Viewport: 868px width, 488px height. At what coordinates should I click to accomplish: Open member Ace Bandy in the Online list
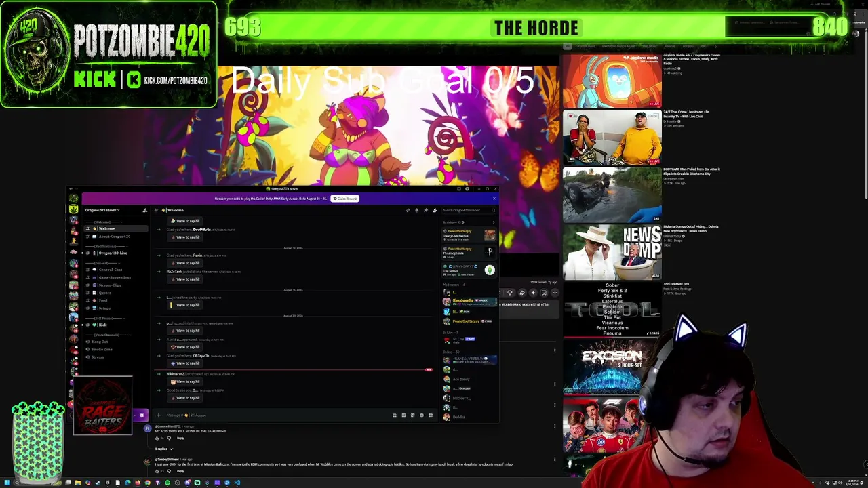pyautogui.click(x=469, y=379)
